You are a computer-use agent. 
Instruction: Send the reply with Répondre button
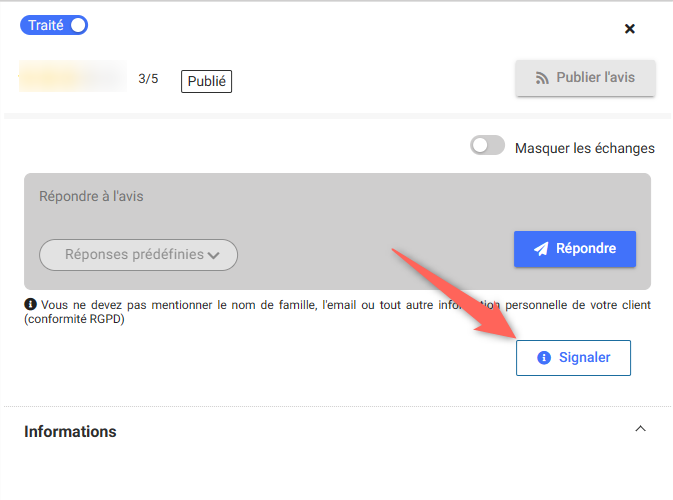click(574, 249)
